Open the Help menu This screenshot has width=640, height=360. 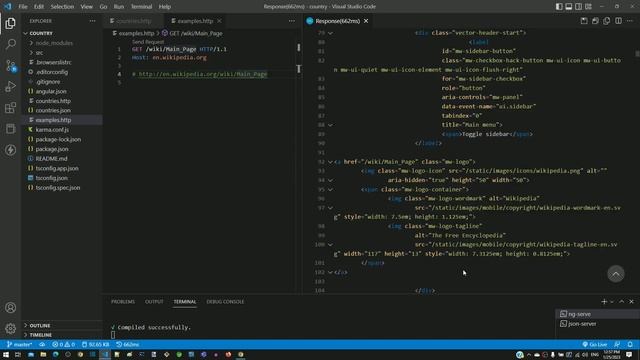164,7
